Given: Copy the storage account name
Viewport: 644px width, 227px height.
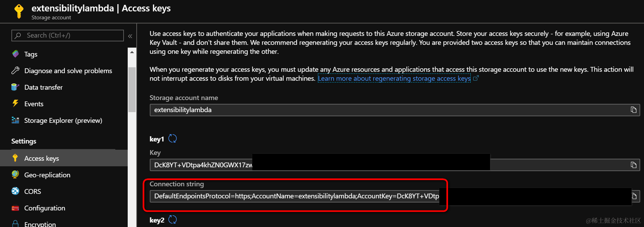Looking at the screenshot, I should (633, 110).
